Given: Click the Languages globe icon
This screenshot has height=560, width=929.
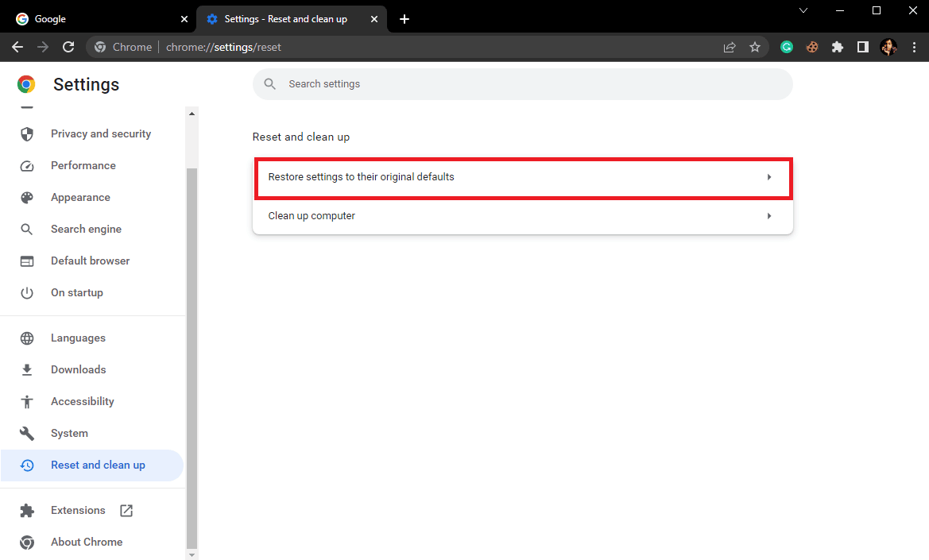Looking at the screenshot, I should pyautogui.click(x=27, y=338).
